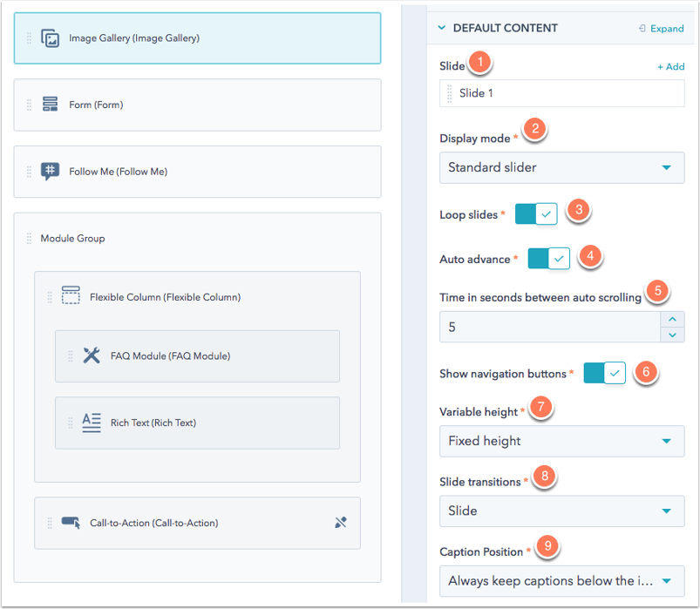Toggle the Loop slides switch
Image resolution: width=700 pixels, height=609 pixels.
click(536, 214)
